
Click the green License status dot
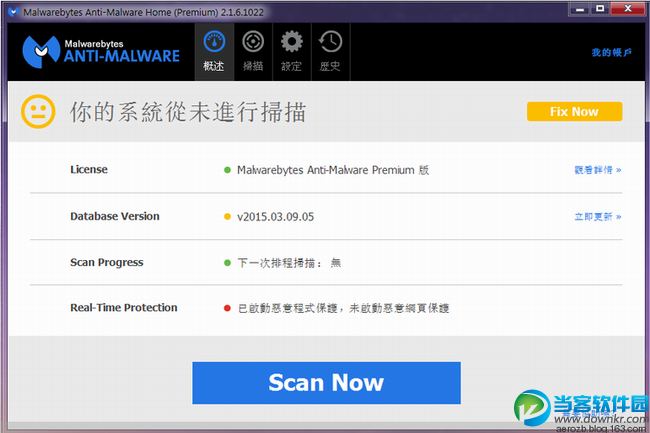(227, 170)
